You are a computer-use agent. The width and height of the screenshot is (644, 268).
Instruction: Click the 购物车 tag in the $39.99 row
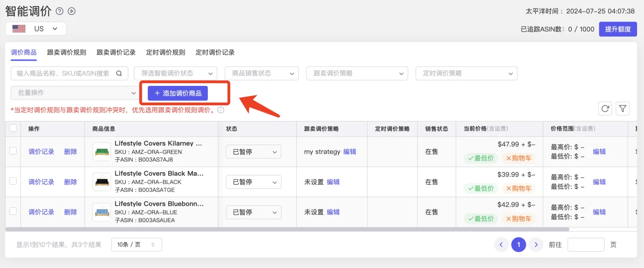[x=519, y=188]
